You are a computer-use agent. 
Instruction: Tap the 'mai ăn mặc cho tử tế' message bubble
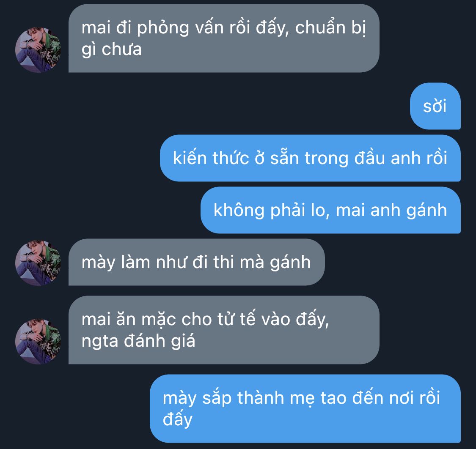pyautogui.click(x=224, y=330)
